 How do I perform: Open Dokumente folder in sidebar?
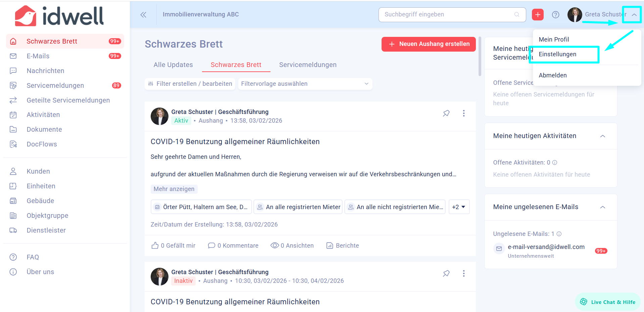tap(65, 129)
